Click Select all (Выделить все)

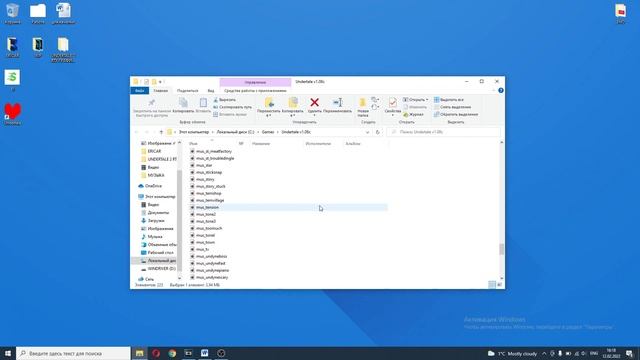click(x=449, y=100)
